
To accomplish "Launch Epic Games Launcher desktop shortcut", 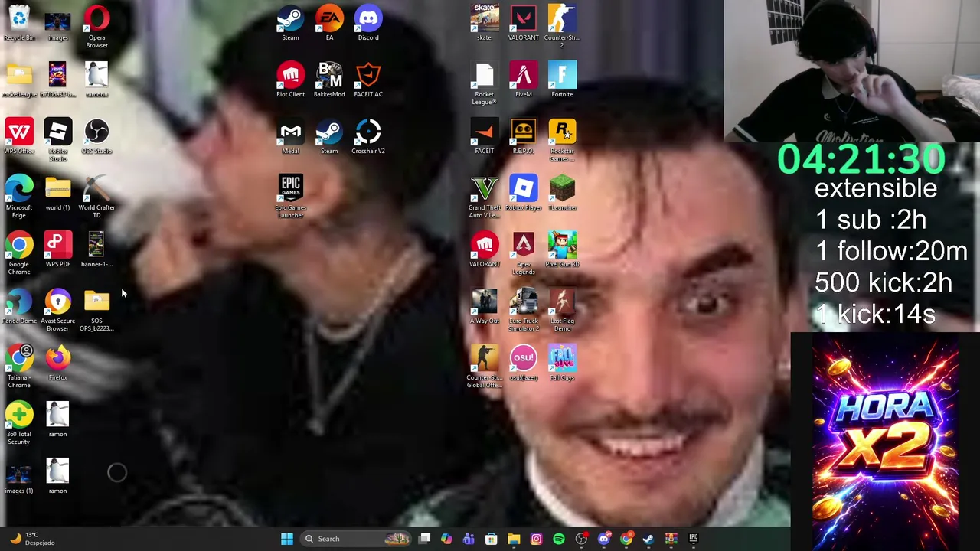I will pos(290,197).
